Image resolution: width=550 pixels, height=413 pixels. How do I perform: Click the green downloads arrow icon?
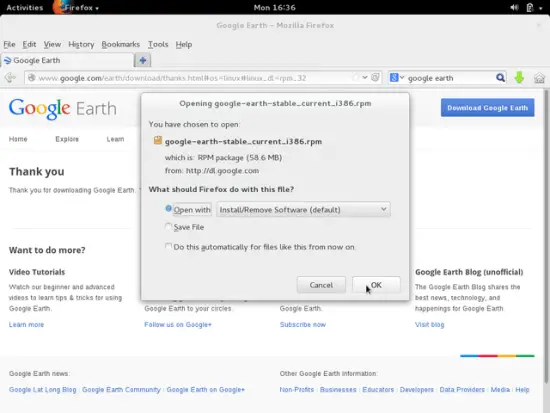pos(519,78)
